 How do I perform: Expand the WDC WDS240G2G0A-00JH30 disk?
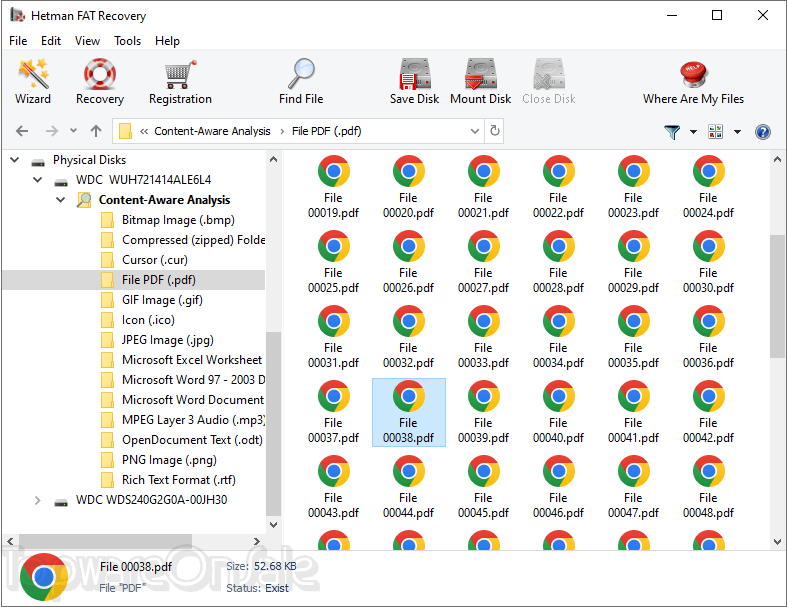(37, 500)
